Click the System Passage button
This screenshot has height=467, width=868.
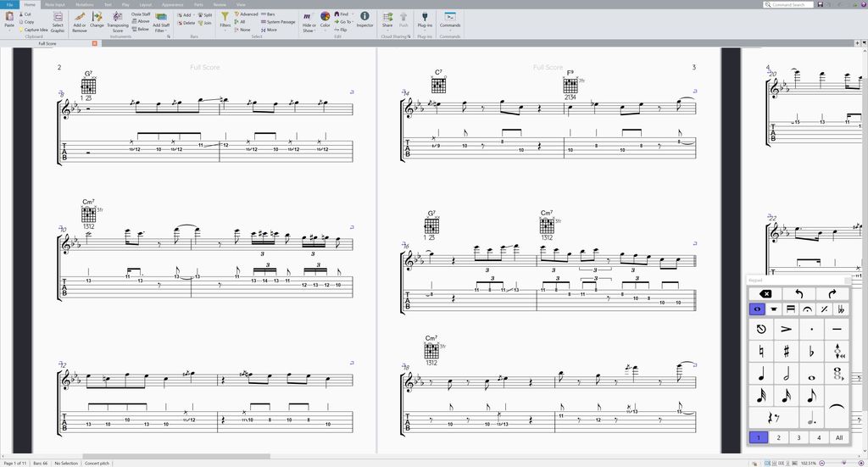point(281,22)
